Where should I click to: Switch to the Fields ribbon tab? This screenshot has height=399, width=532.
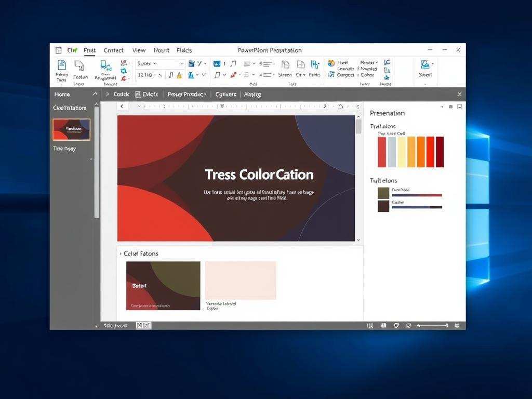(x=184, y=50)
